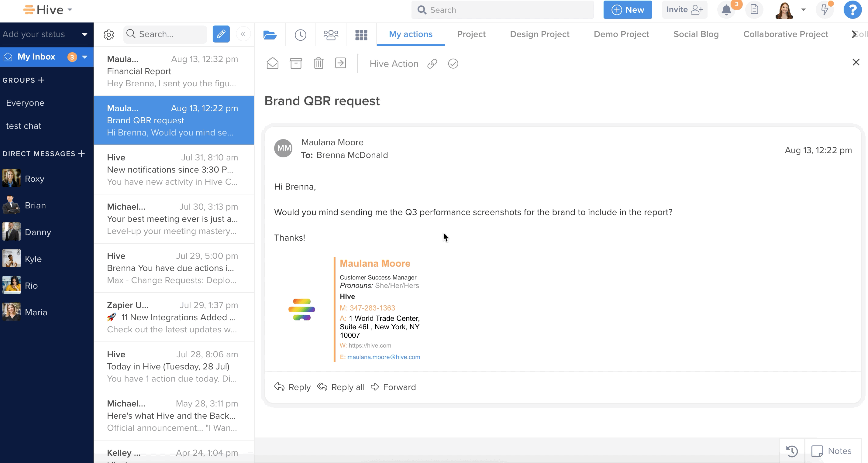Click the move-to-folder arrow icon
The height and width of the screenshot is (463, 868).
340,63
